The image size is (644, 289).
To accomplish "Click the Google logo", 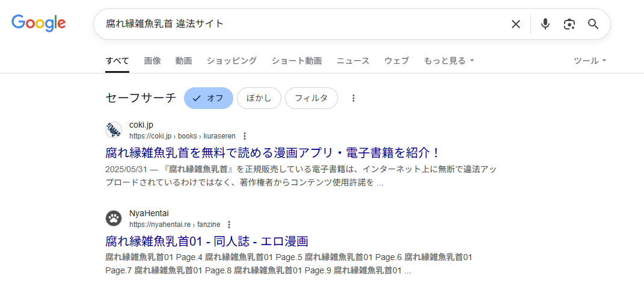I will 38,23.
